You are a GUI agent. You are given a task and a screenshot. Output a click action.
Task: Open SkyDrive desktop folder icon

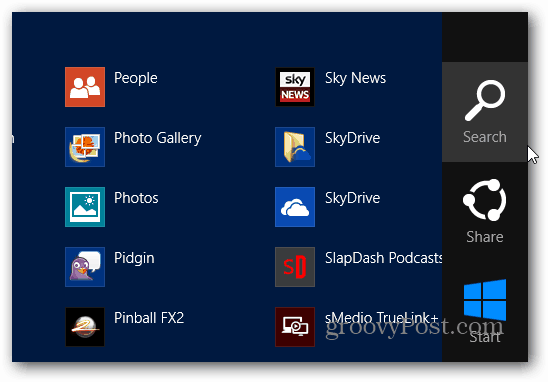295,147
